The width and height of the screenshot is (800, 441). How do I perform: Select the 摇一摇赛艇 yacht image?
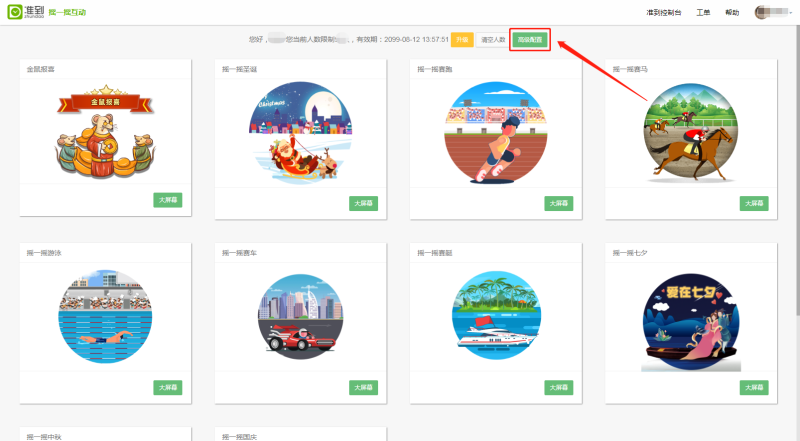496,316
